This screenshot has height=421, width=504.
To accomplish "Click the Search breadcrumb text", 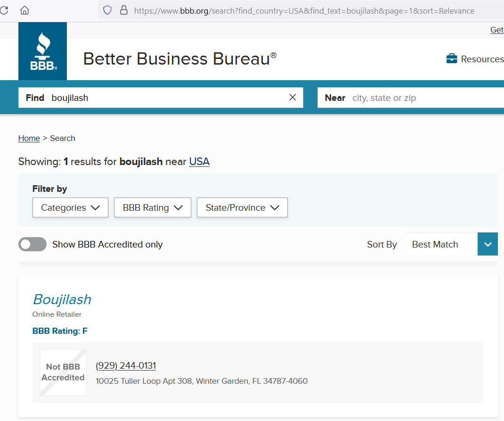I will 63,138.
